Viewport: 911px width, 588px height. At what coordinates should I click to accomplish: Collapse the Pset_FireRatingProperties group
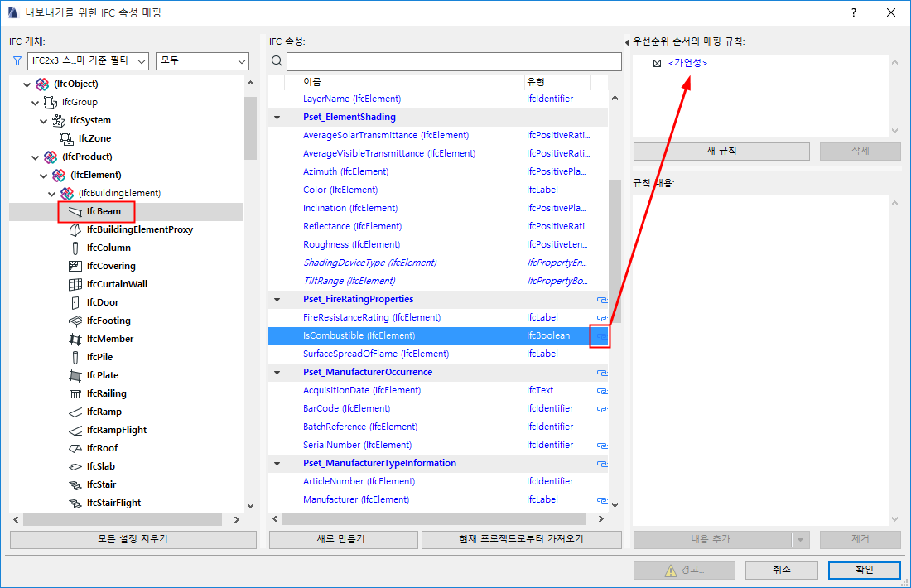[277, 300]
